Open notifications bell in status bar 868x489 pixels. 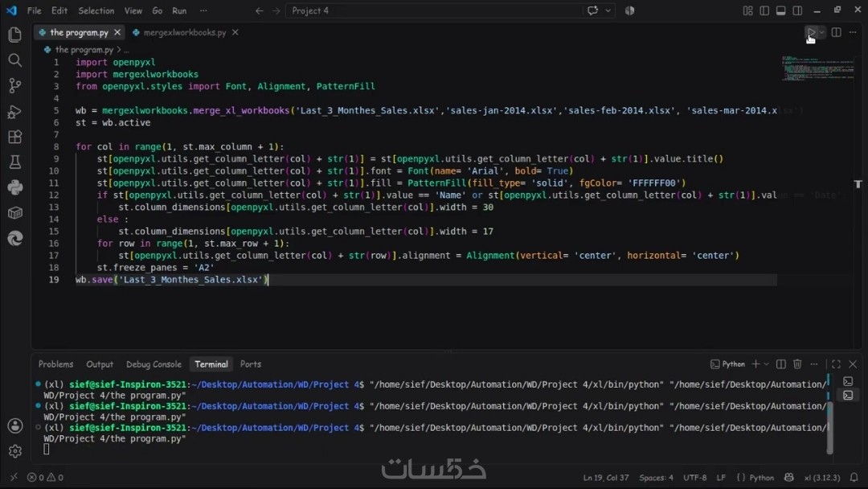tap(854, 478)
